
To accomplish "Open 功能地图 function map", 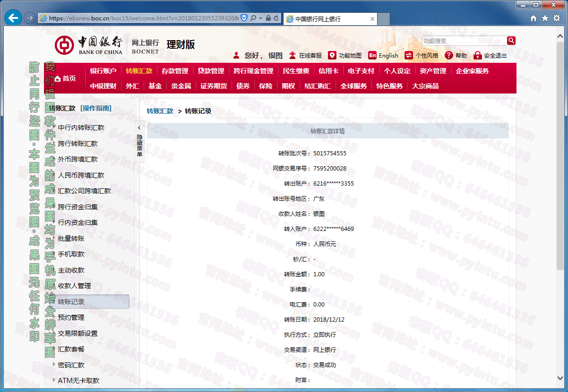I will point(345,55).
